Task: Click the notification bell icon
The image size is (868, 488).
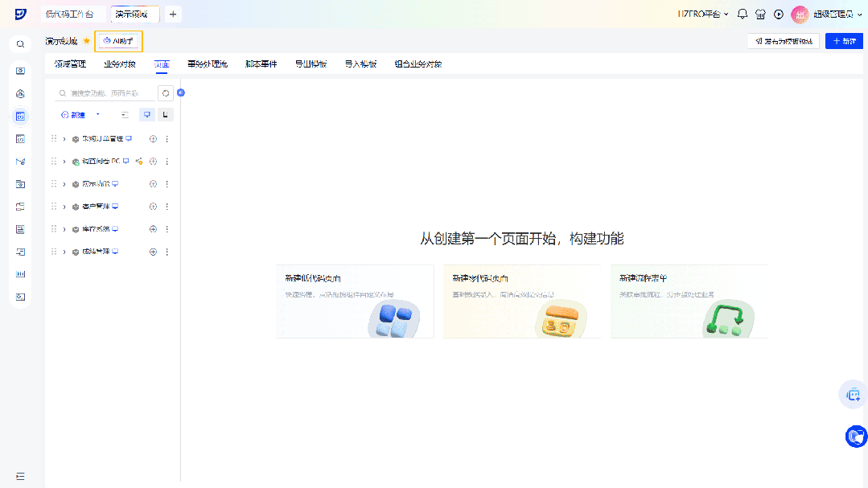Action: point(742,14)
